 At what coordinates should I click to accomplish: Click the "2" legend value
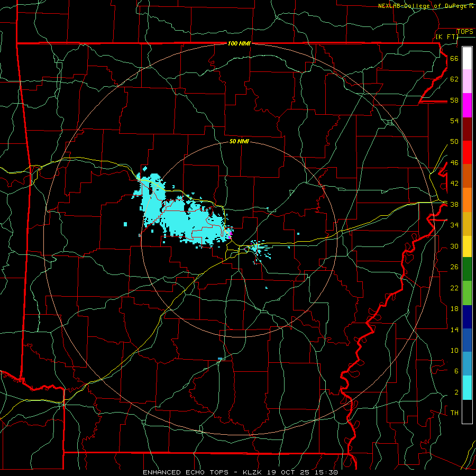(x=456, y=392)
